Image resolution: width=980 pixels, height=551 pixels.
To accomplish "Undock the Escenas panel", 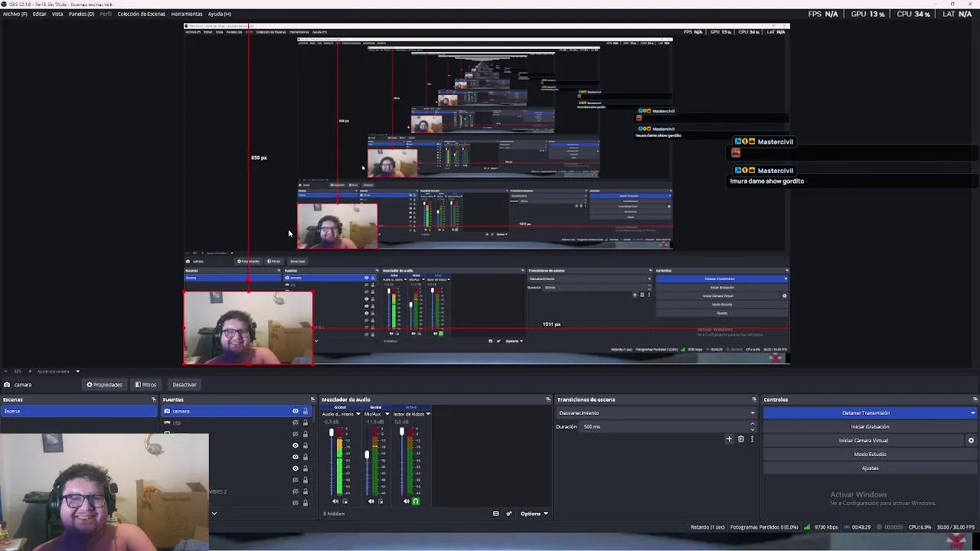I will tap(153, 399).
